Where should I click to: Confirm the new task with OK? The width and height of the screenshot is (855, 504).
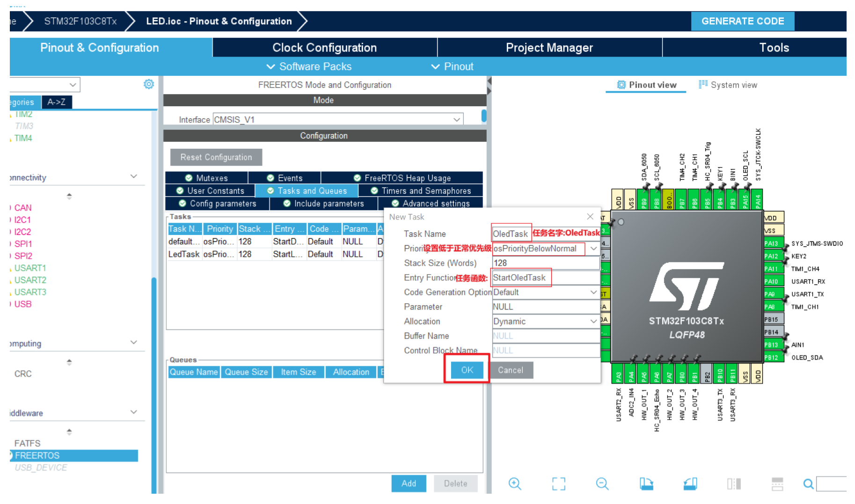[x=467, y=370]
